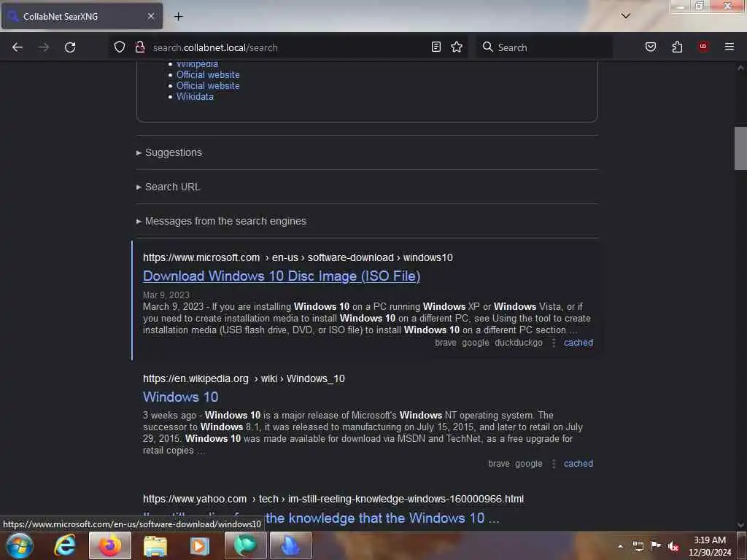
Task: Click the yahoo.com result URL text
Action: click(333, 499)
